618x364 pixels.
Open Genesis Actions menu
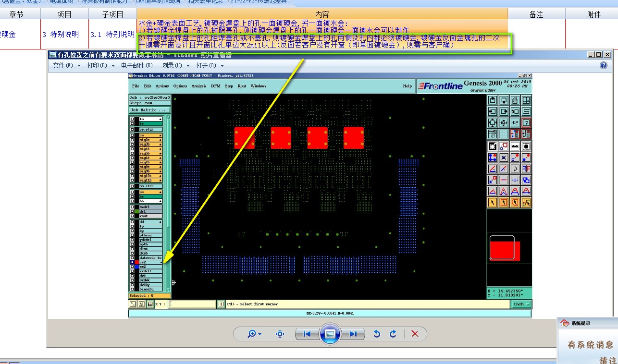click(x=162, y=86)
